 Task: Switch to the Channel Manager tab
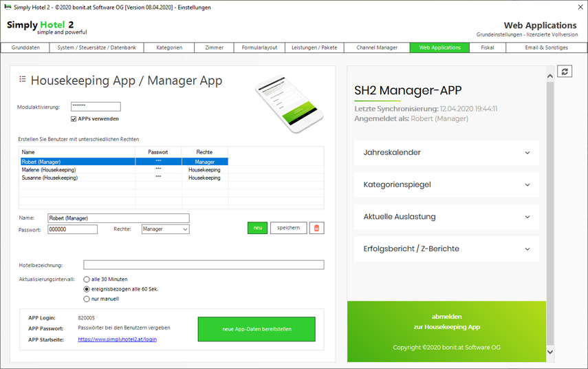click(377, 48)
